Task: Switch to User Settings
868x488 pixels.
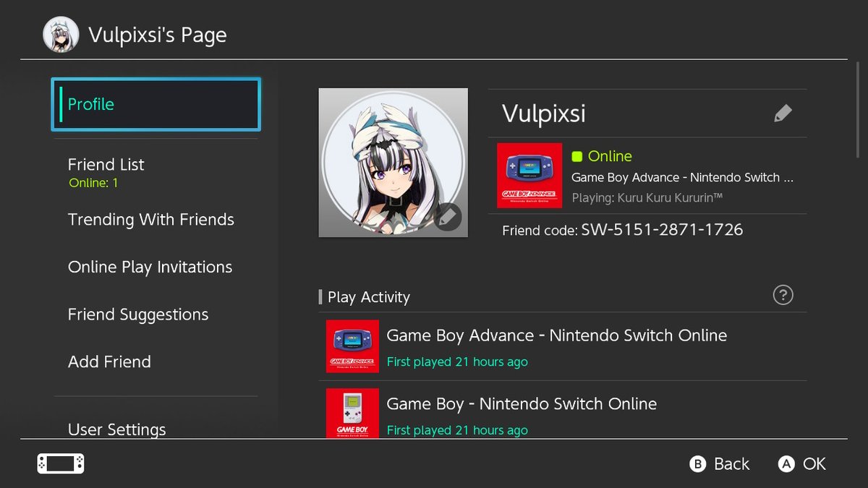Action: click(x=116, y=429)
